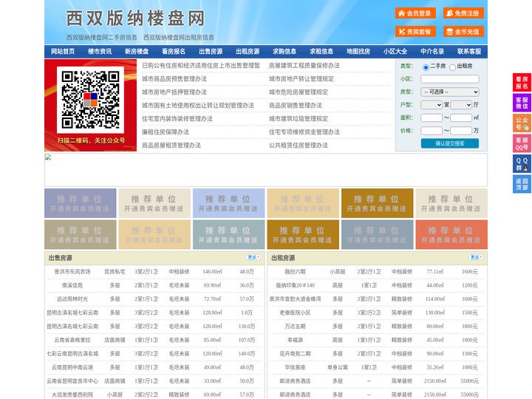Open 联系客服 nav item

point(469,52)
